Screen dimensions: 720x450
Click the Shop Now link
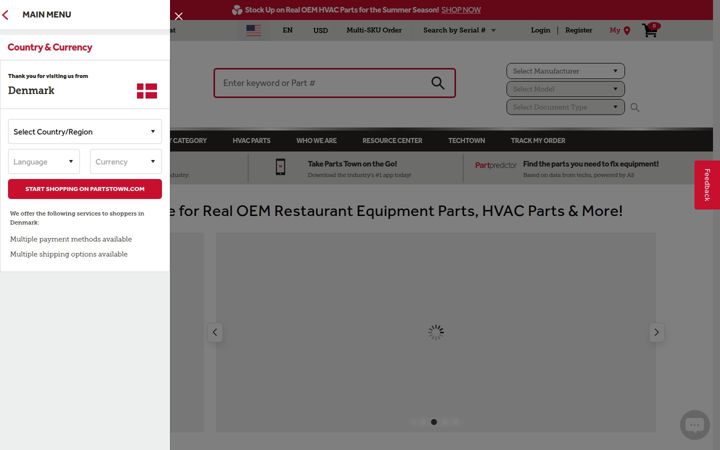click(461, 10)
